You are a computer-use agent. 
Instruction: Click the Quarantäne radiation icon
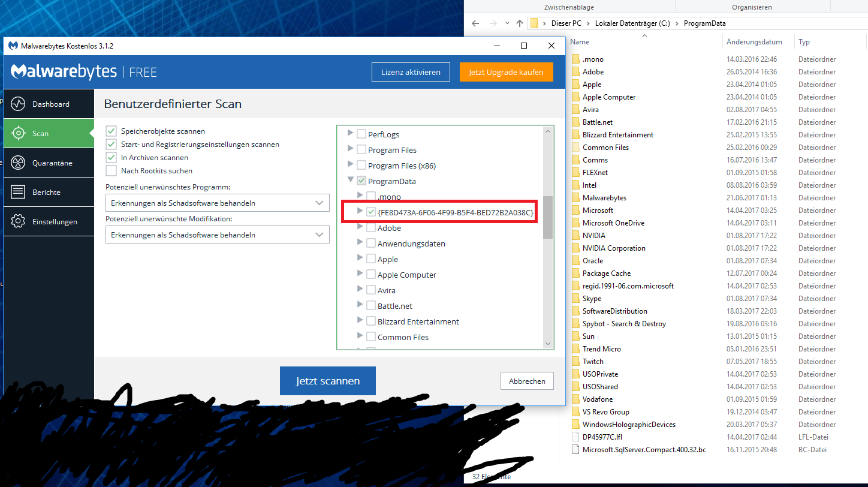(18, 163)
